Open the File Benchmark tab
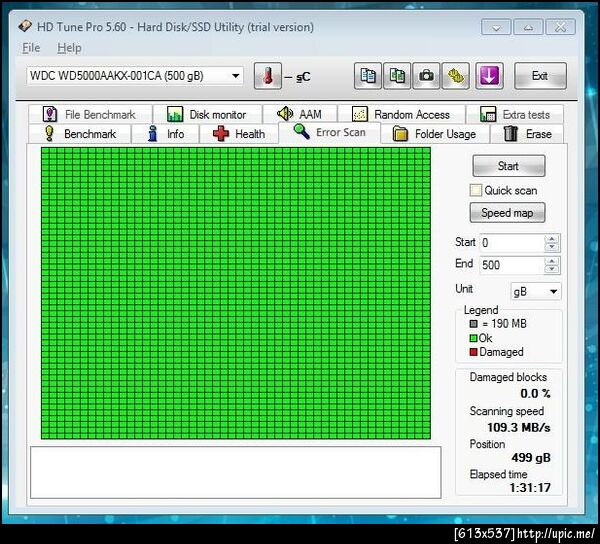 [x=90, y=114]
